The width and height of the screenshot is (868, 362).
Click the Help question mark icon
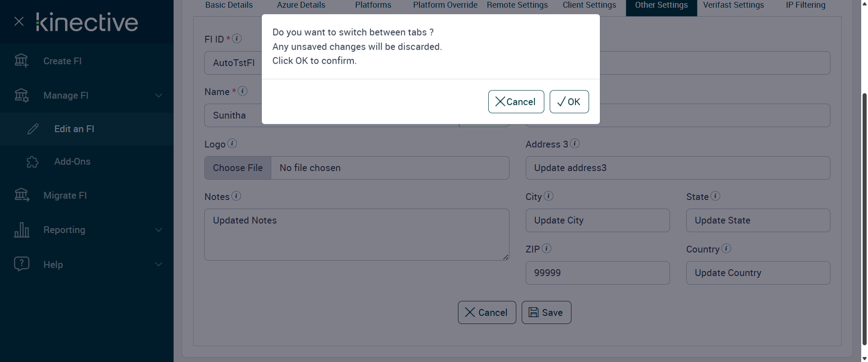pos(22,264)
